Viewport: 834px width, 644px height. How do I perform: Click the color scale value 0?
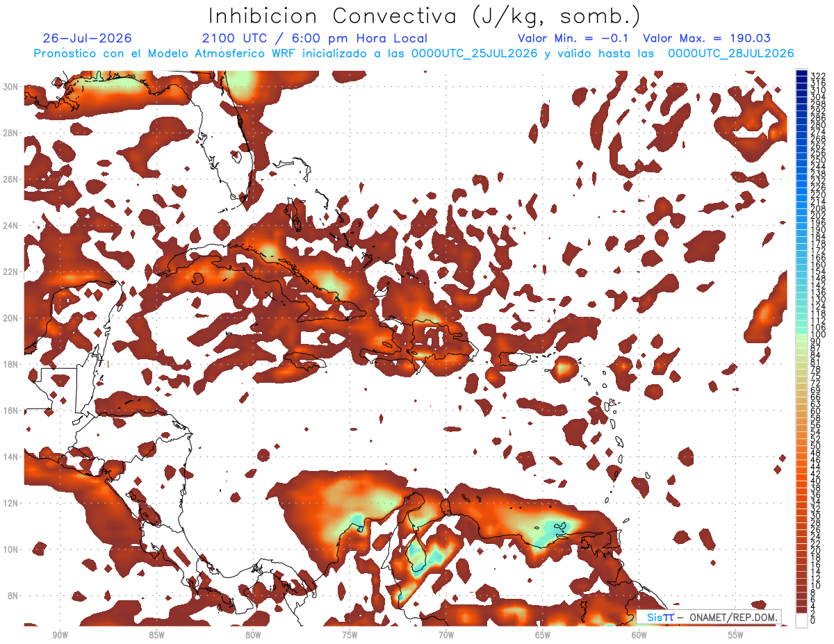click(813, 620)
